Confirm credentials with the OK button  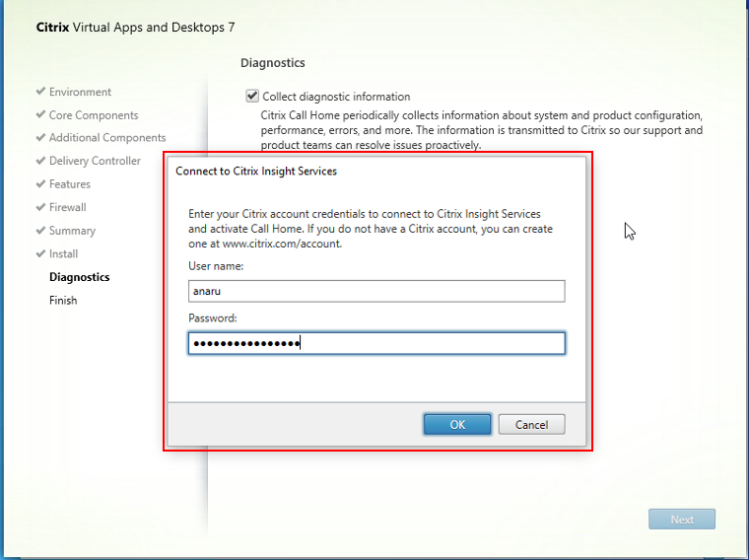pos(457,424)
